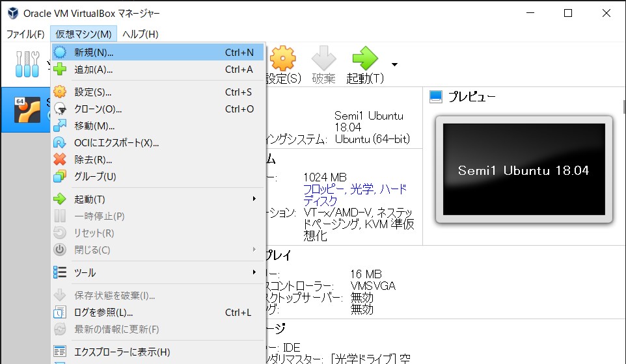Click the blue プレビュー monitor icon
The image size is (626, 364).
(x=436, y=96)
